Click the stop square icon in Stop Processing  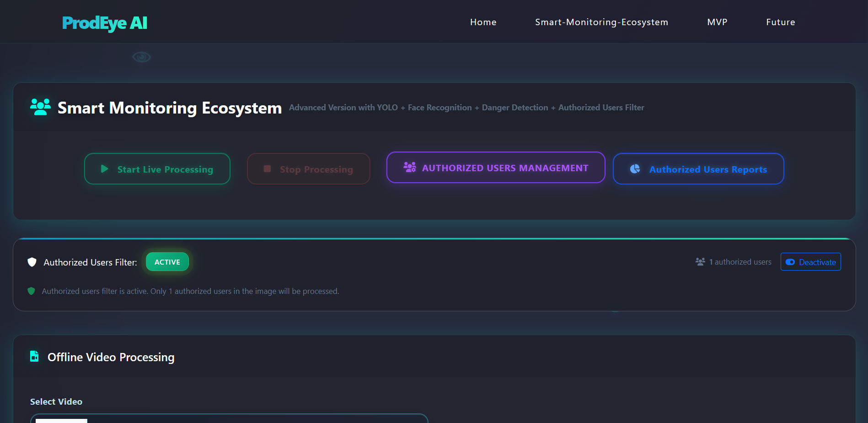267,169
